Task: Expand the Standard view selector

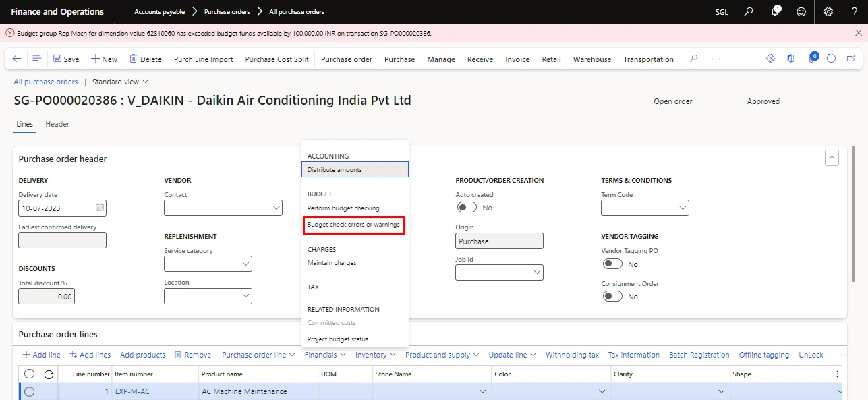Action: (x=121, y=82)
